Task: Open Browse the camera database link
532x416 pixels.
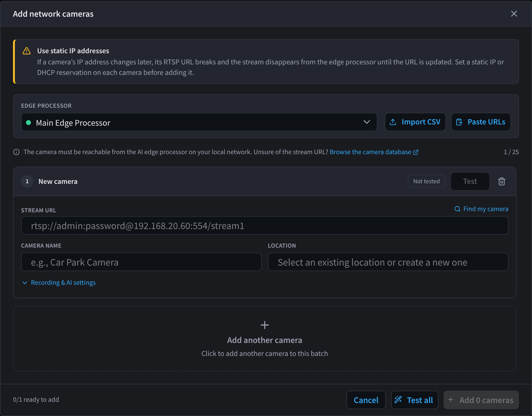Action: [x=374, y=152]
